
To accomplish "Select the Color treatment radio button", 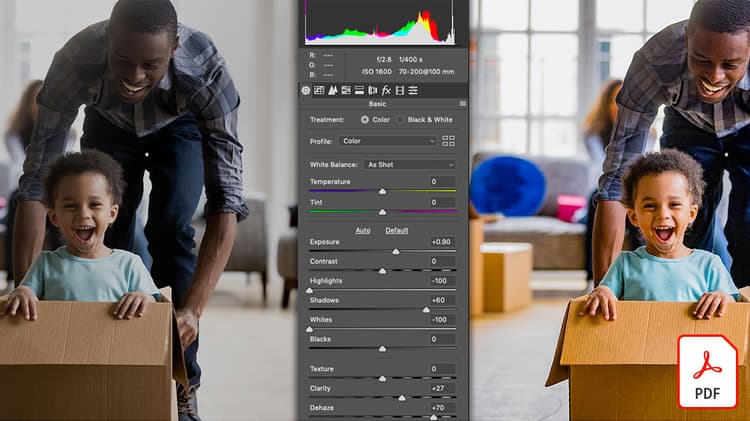I will pos(364,120).
